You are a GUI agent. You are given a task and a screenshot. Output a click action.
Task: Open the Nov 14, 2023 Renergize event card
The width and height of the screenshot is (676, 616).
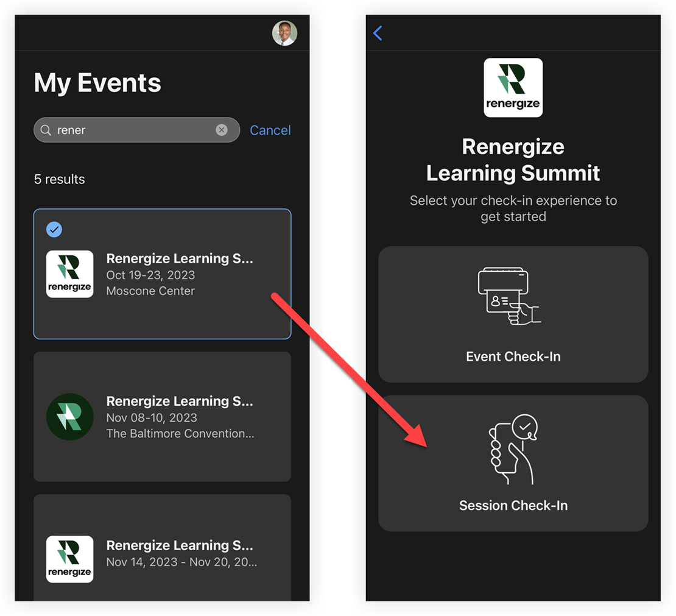pyautogui.click(x=163, y=548)
